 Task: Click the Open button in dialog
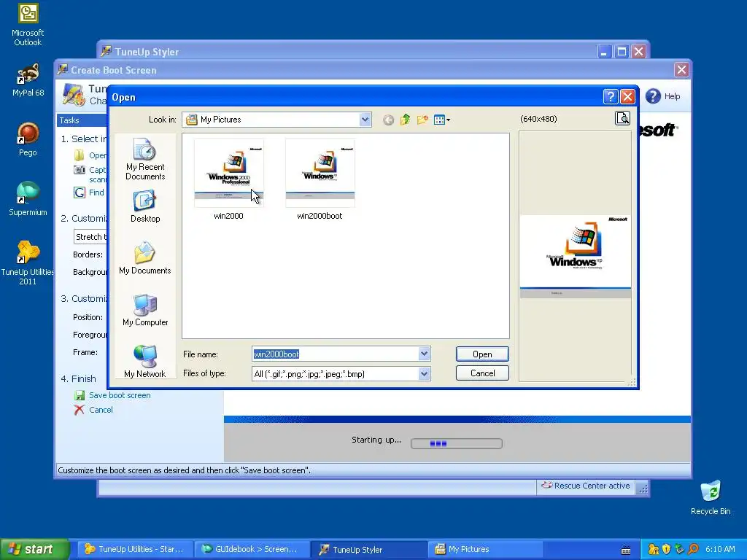tap(482, 354)
